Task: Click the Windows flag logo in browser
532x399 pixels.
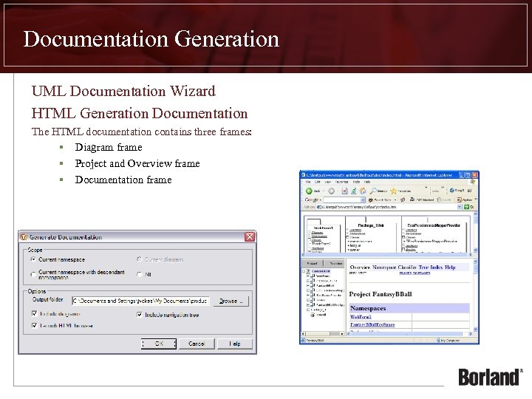Action: pos(473,182)
